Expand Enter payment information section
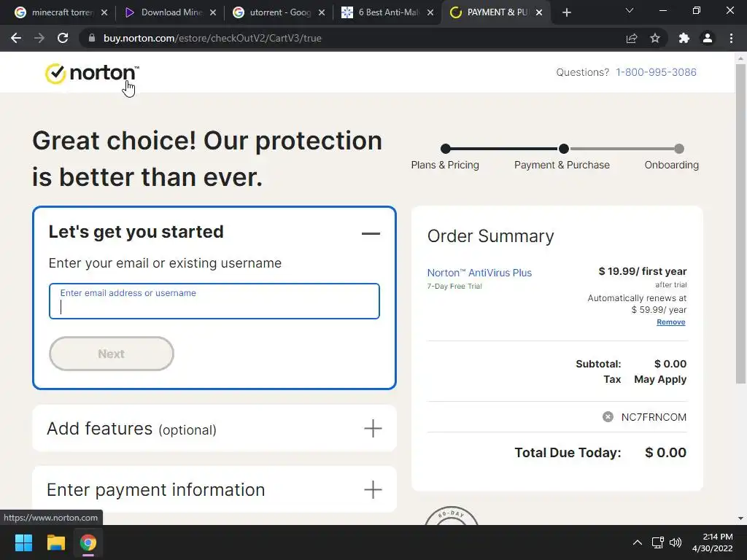 373,489
